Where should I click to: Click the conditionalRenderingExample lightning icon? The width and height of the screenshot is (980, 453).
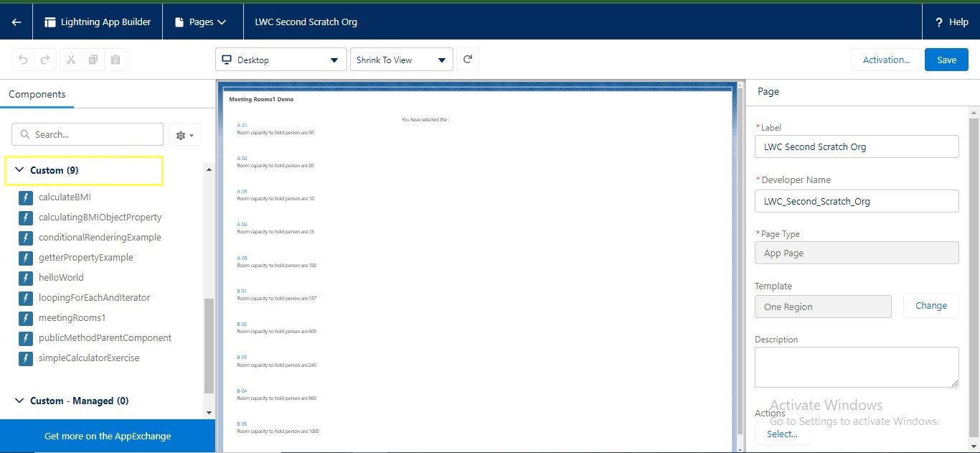coord(26,238)
